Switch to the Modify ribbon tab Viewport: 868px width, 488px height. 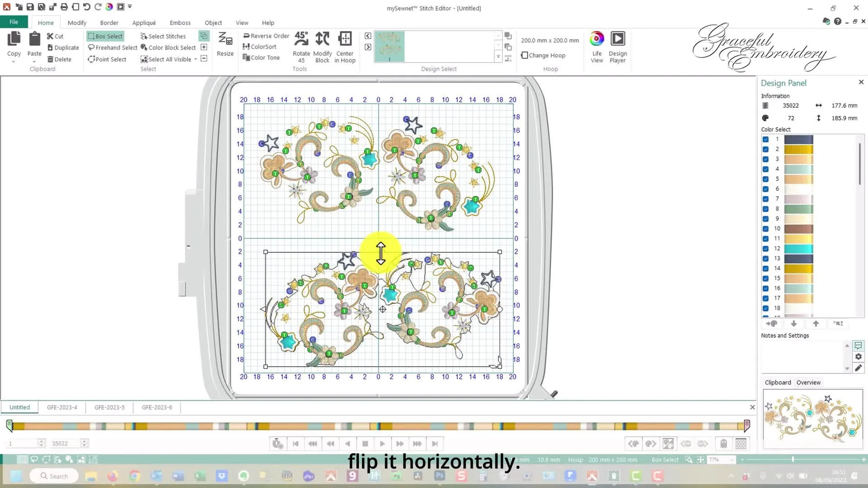(x=77, y=22)
